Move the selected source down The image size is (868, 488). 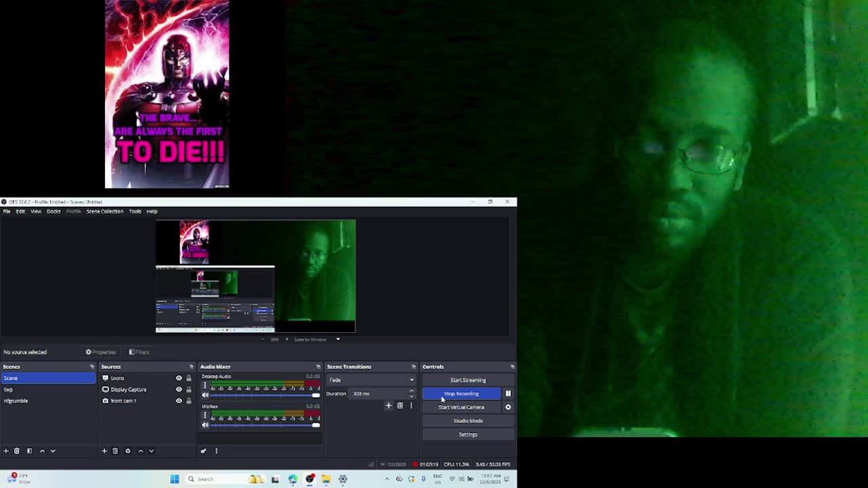(x=151, y=451)
